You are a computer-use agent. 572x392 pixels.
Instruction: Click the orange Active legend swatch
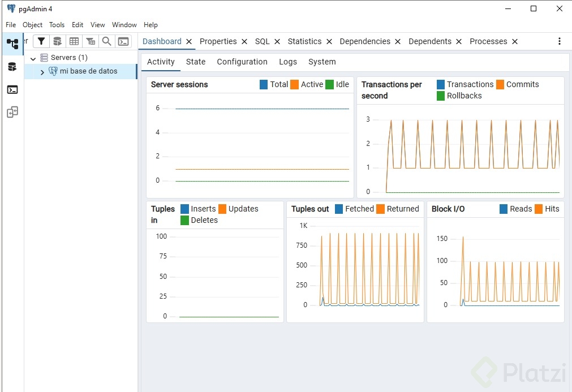point(294,84)
